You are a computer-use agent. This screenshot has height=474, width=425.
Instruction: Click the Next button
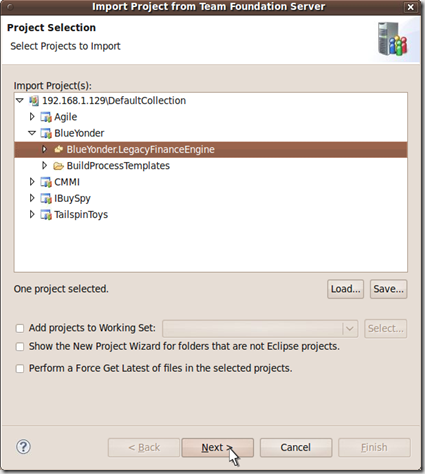coord(217,447)
